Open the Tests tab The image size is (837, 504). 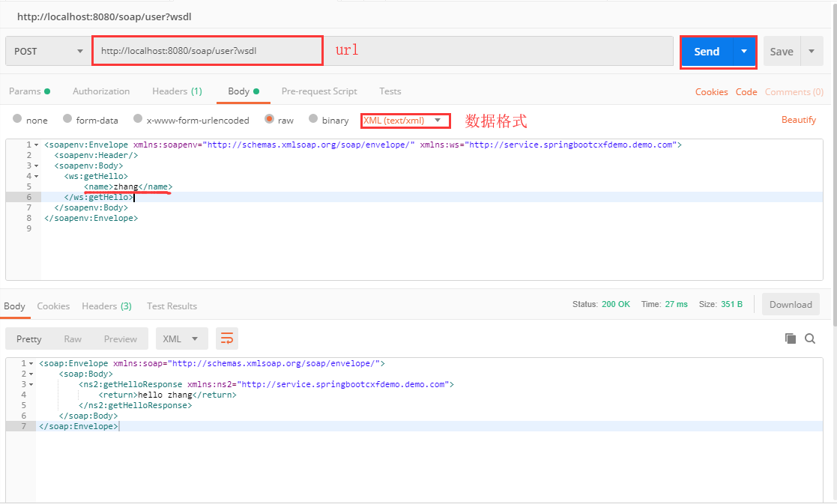[390, 91]
